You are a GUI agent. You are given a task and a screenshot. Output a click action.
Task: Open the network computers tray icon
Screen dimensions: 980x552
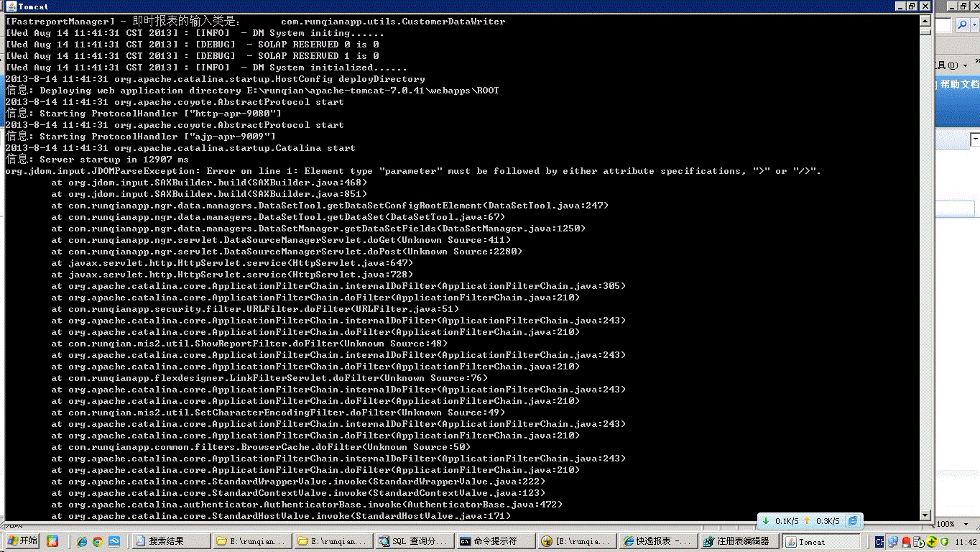pyautogui.click(x=893, y=541)
